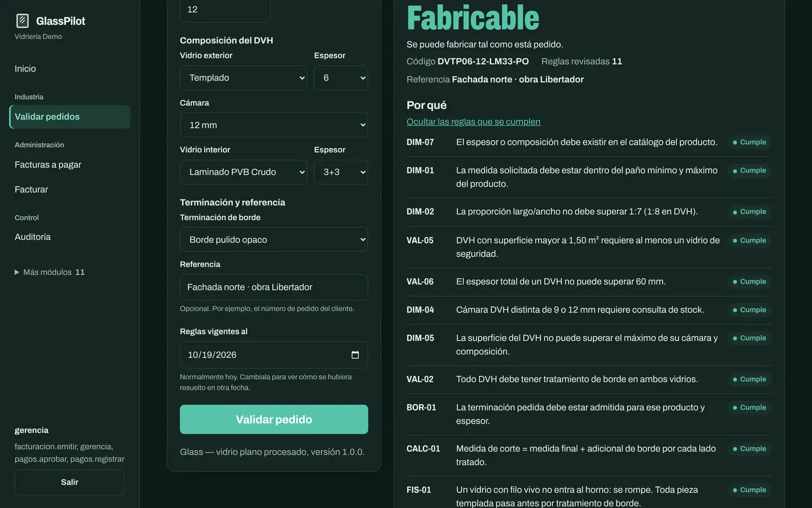Image resolution: width=812 pixels, height=508 pixels.
Task: Click the Fabricable heading
Action: tap(473, 17)
